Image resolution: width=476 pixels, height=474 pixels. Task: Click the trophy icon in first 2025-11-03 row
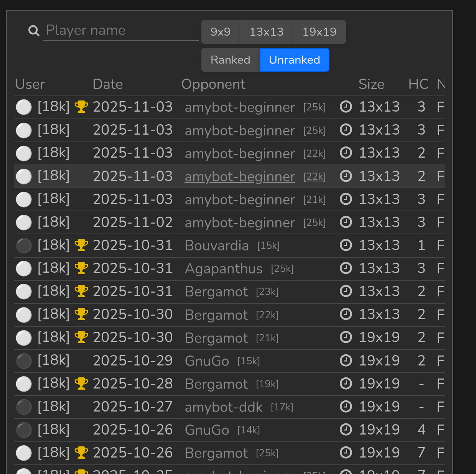coord(81,107)
